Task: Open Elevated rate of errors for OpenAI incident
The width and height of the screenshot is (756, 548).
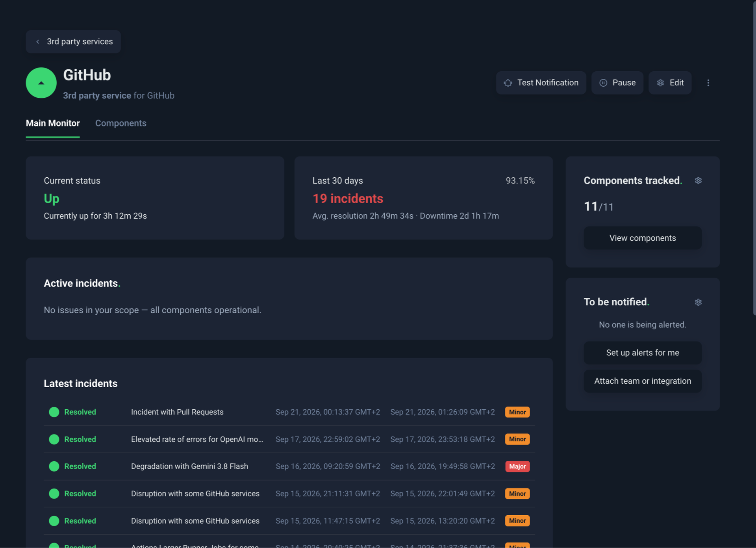Action: [x=289, y=439]
